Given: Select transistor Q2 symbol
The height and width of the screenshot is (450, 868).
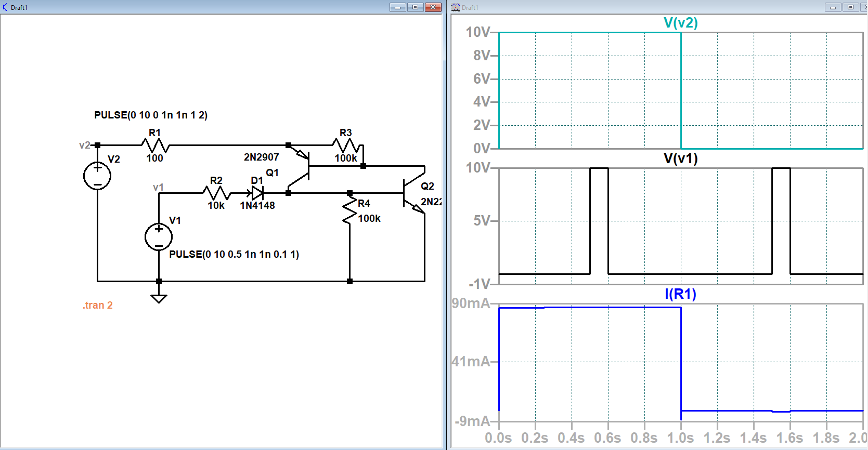Looking at the screenshot, I should 414,193.
